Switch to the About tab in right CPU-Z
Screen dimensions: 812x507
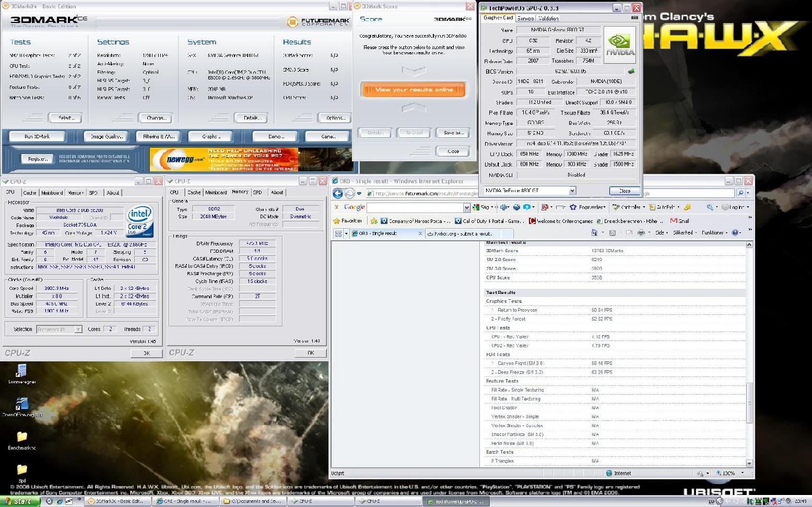[277, 193]
